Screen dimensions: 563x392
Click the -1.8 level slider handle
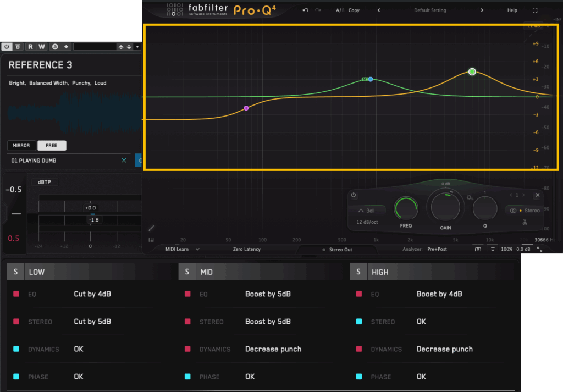coord(93,220)
